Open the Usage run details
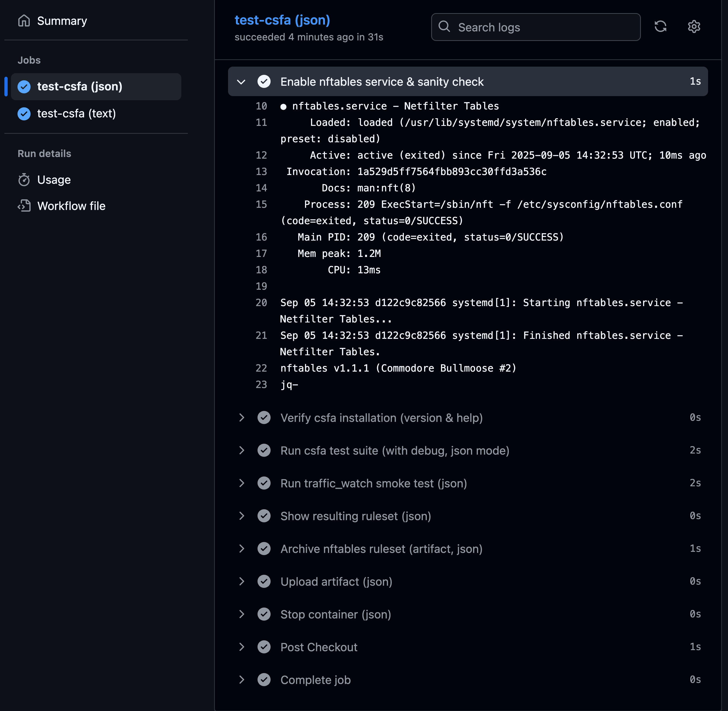The image size is (728, 711). click(54, 180)
